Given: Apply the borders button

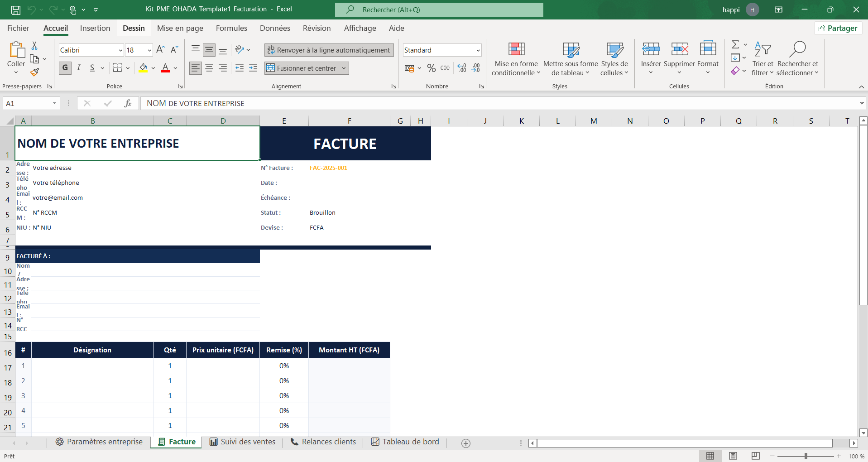Looking at the screenshot, I should [x=118, y=68].
